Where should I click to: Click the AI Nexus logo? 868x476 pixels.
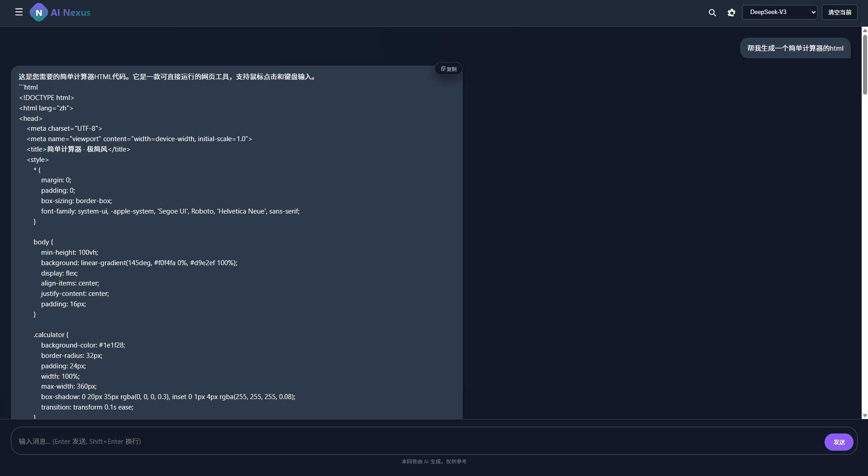[x=39, y=13]
